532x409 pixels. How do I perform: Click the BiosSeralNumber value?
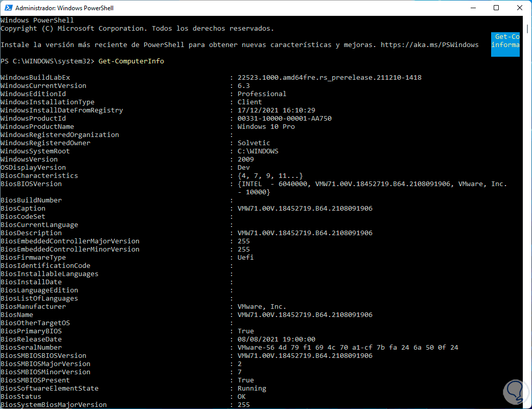[x=348, y=348]
